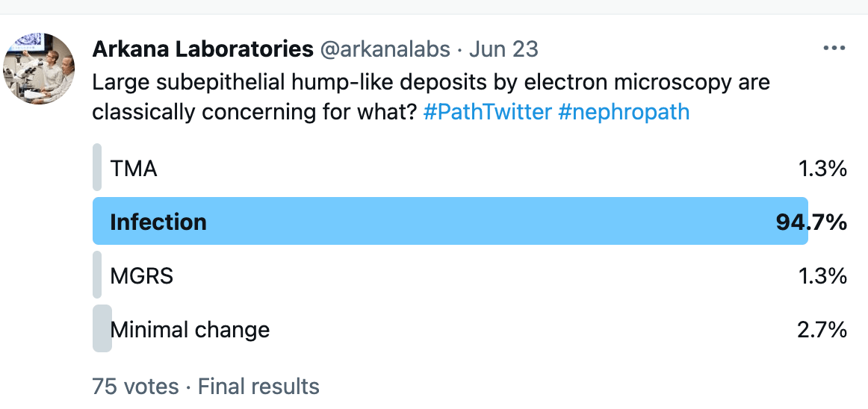This screenshot has height=409, width=868.
Task: Click the 1.3% value beside TMA
Action: click(822, 169)
